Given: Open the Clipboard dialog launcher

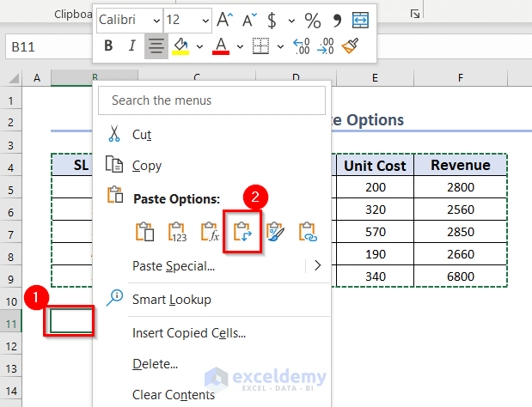Looking at the screenshot, I should (415, 14).
